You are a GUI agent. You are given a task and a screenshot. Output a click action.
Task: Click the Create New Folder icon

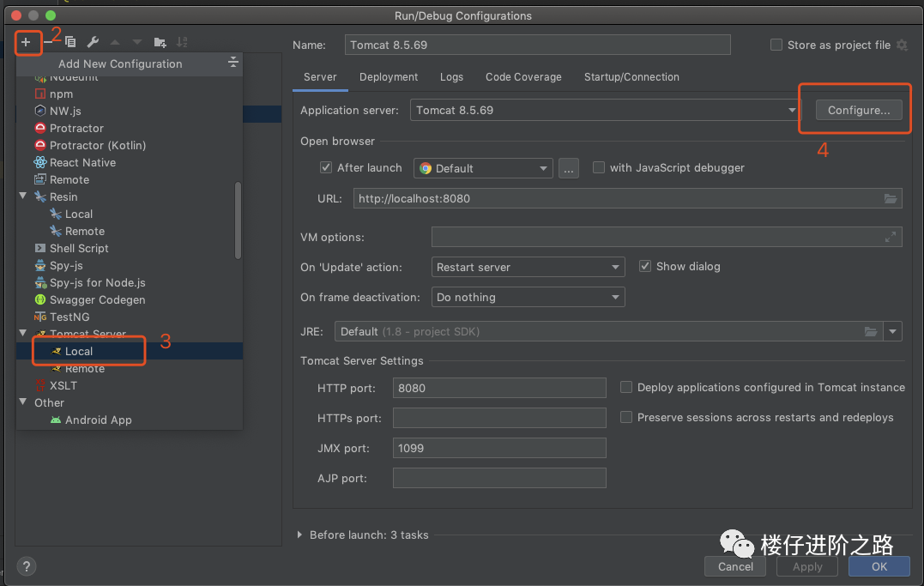(160, 42)
